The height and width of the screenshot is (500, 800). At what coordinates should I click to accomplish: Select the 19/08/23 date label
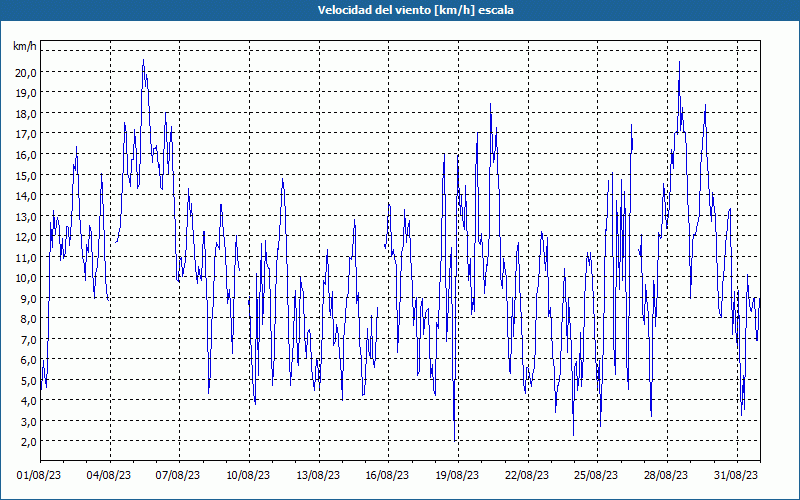(457, 475)
